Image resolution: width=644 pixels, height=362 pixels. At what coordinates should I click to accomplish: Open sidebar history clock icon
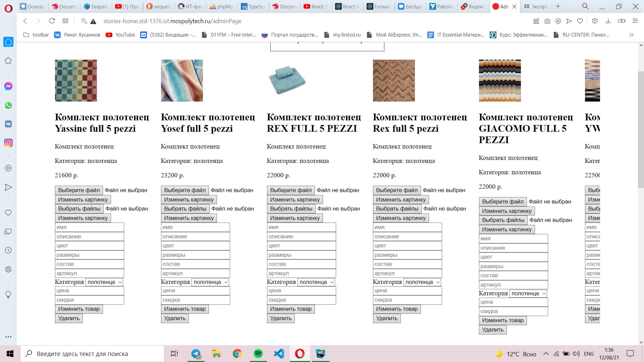(8, 250)
